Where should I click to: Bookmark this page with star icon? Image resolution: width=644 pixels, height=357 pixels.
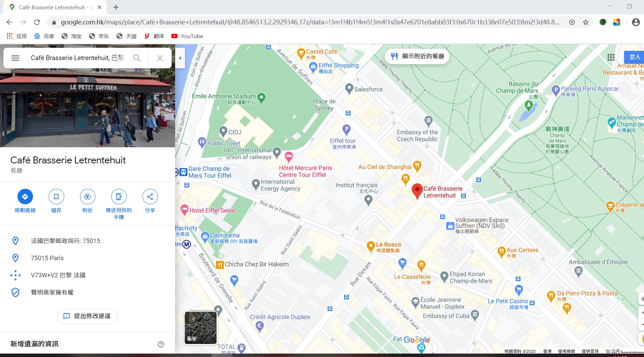click(x=586, y=22)
